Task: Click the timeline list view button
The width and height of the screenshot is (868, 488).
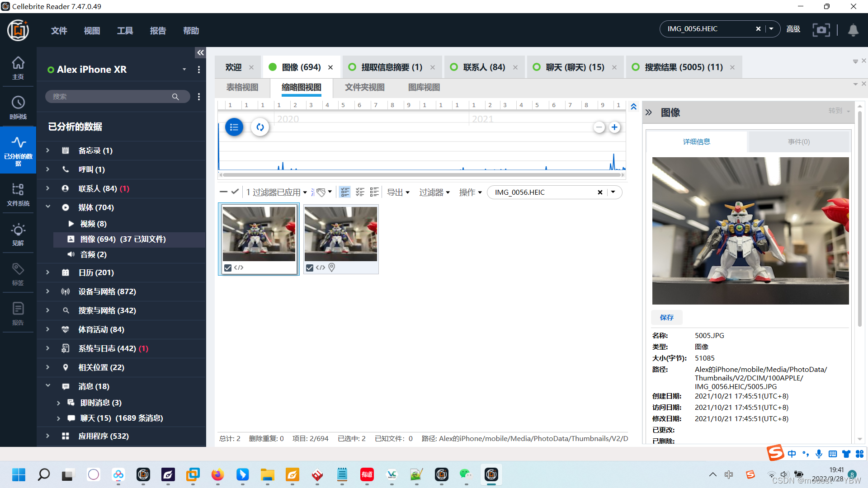Action: click(x=234, y=127)
